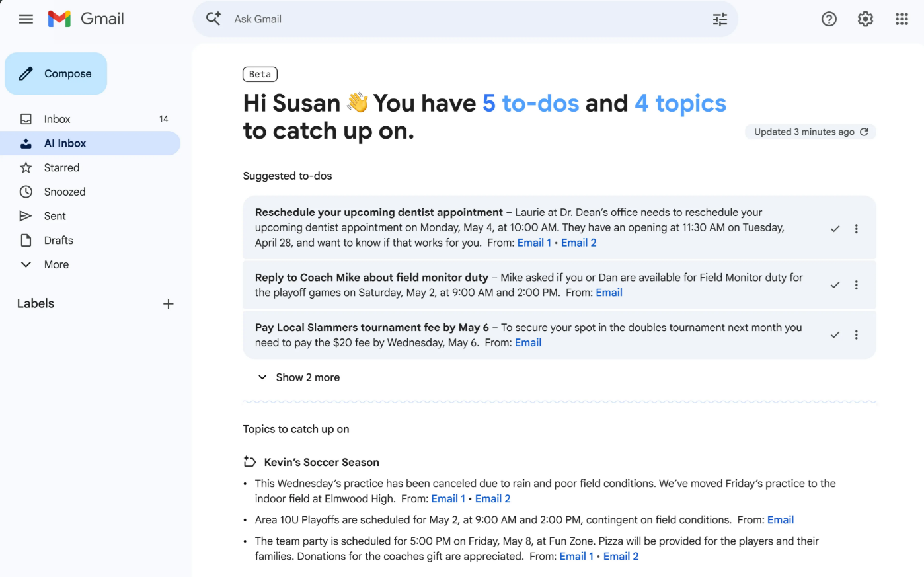Open options menu on dentist to-do
The image size is (924, 577).
857,228
